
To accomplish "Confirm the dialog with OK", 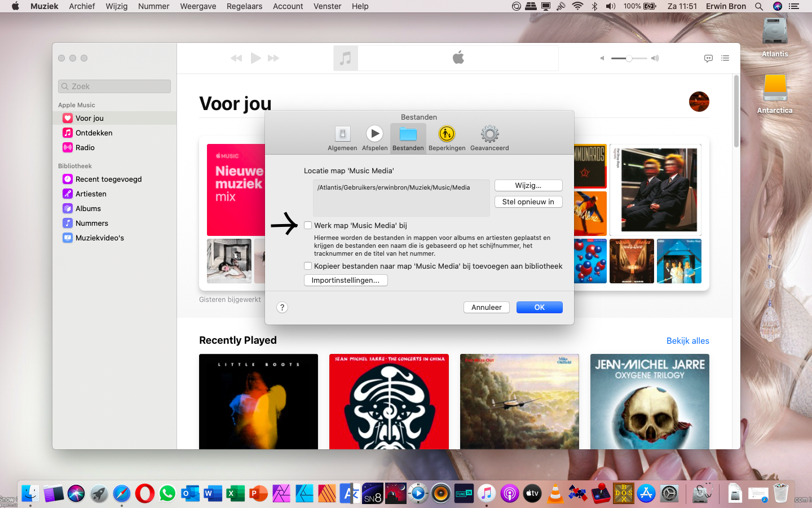I will pos(540,307).
